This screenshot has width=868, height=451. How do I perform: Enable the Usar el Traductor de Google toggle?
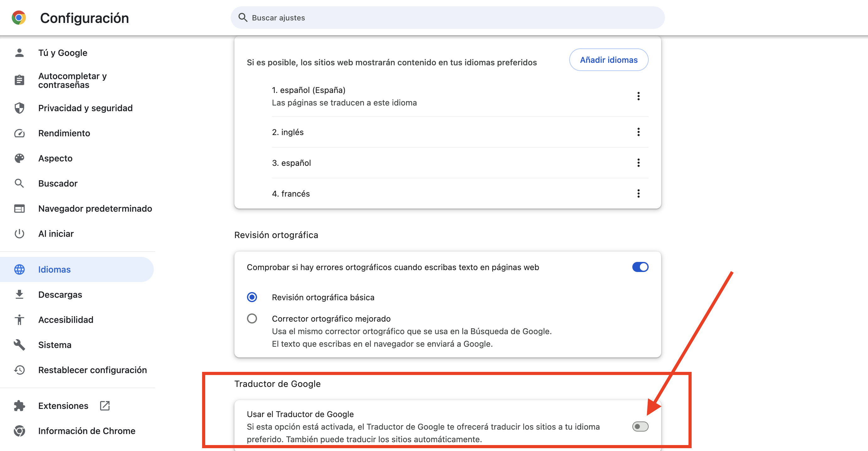pyautogui.click(x=640, y=427)
